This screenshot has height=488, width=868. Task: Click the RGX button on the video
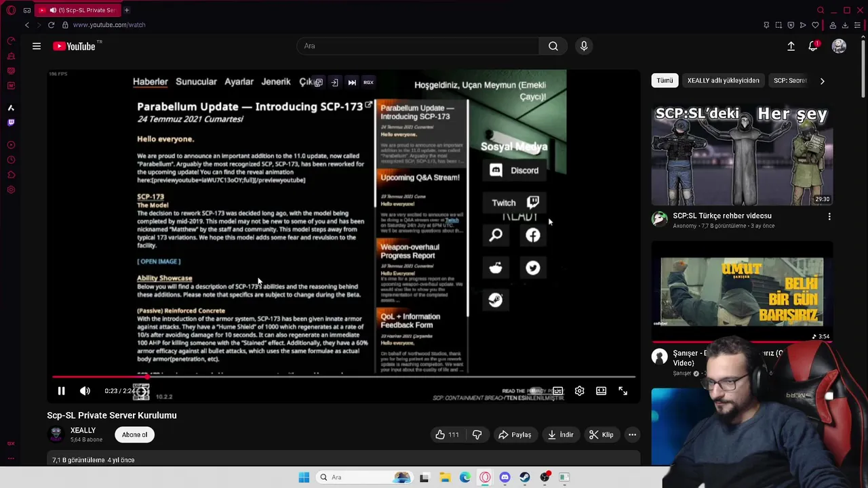click(x=368, y=83)
